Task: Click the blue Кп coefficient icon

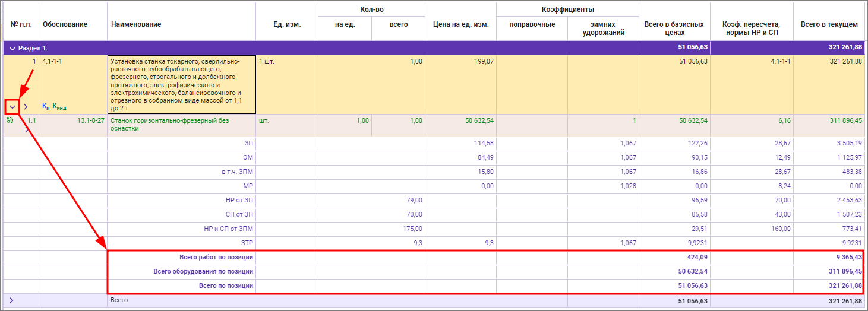Action: click(x=46, y=106)
